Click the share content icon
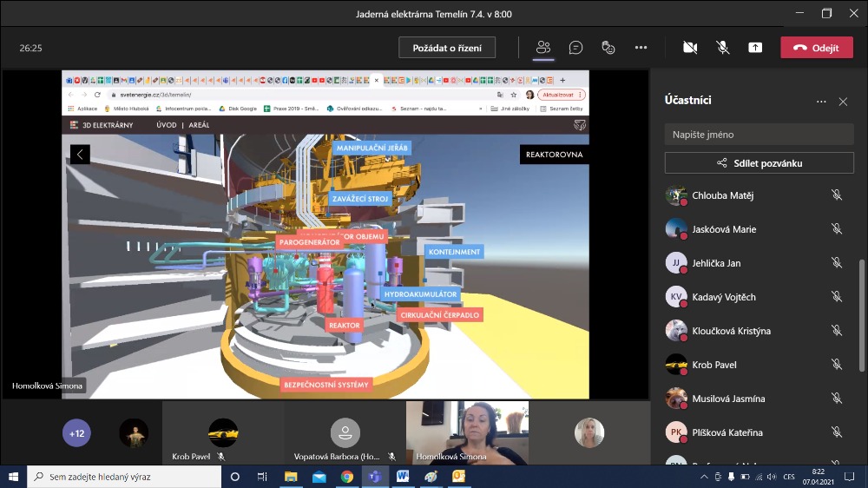The width and height of the screenshot is (868, 488). pos(755,48)
